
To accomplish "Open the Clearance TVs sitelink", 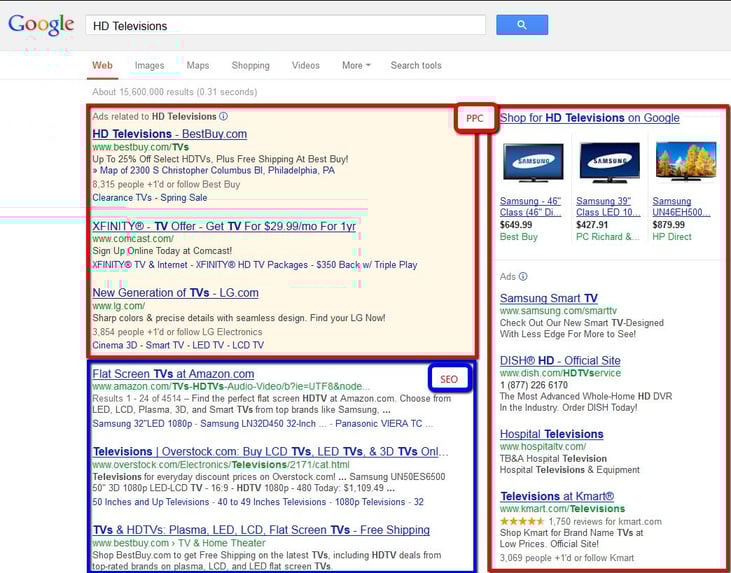I will tap(122, 198).
